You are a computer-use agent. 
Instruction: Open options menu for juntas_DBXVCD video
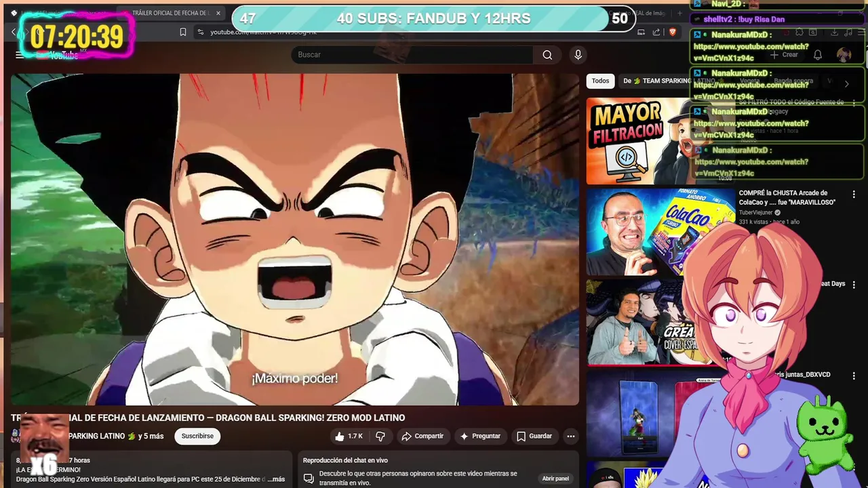coord(854,375)
